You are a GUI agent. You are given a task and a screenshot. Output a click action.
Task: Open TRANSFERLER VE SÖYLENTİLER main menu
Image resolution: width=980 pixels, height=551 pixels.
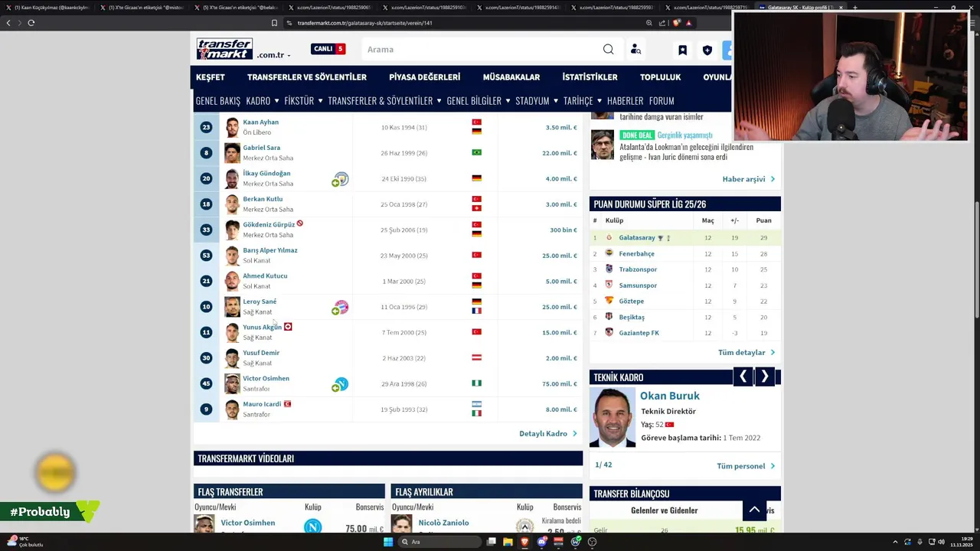click(307, 77)
